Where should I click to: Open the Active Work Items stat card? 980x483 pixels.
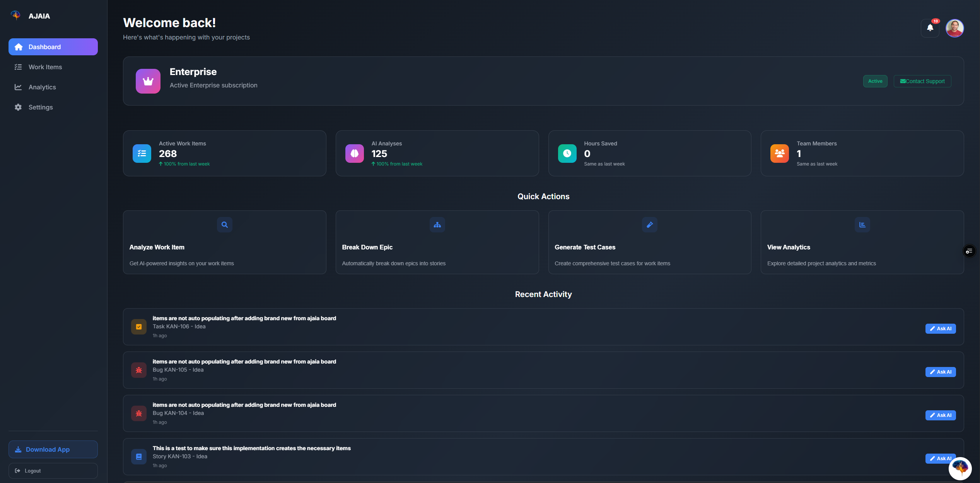(x=224, y=154)
